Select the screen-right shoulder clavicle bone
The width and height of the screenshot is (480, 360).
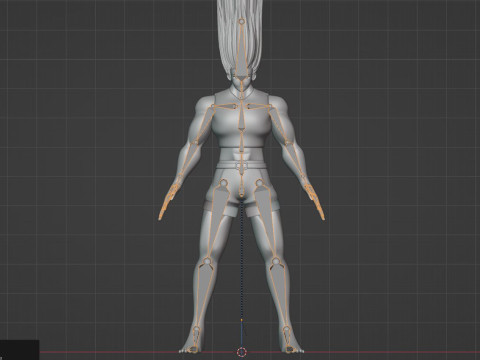coord(258,106)
